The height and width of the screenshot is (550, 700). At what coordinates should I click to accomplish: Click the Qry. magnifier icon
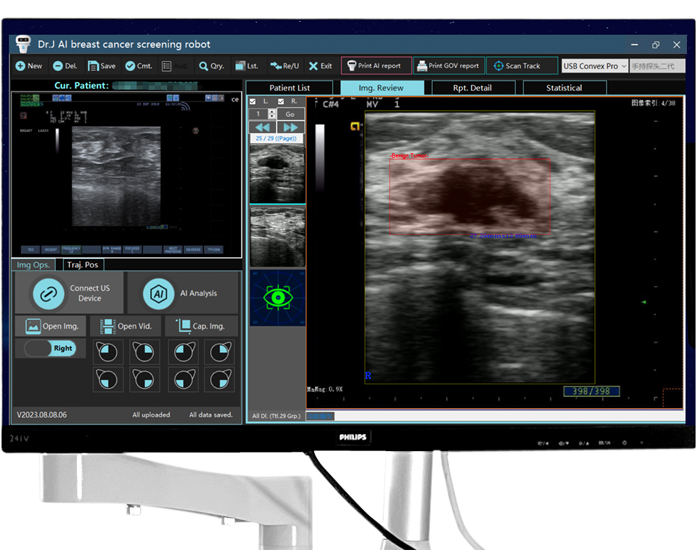point(203,66)
